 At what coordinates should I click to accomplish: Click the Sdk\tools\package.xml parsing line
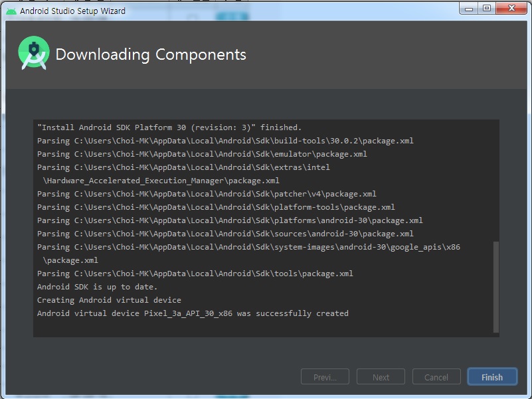pos(195,274)
